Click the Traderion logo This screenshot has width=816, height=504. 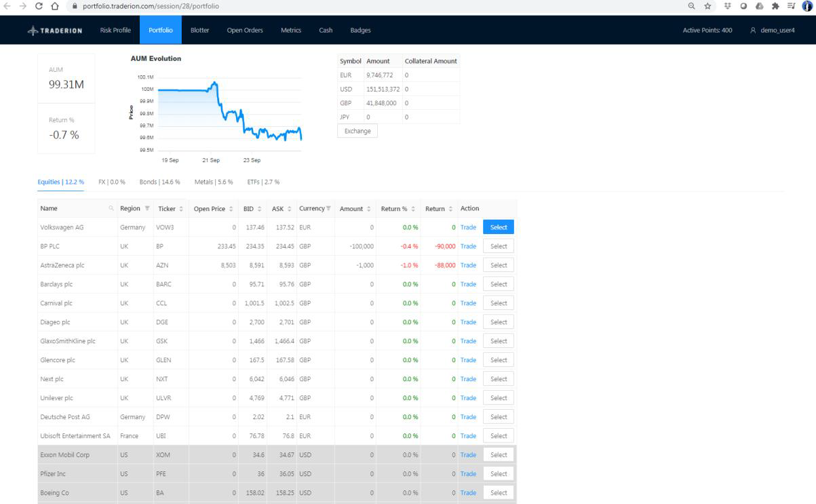(55, 31)
